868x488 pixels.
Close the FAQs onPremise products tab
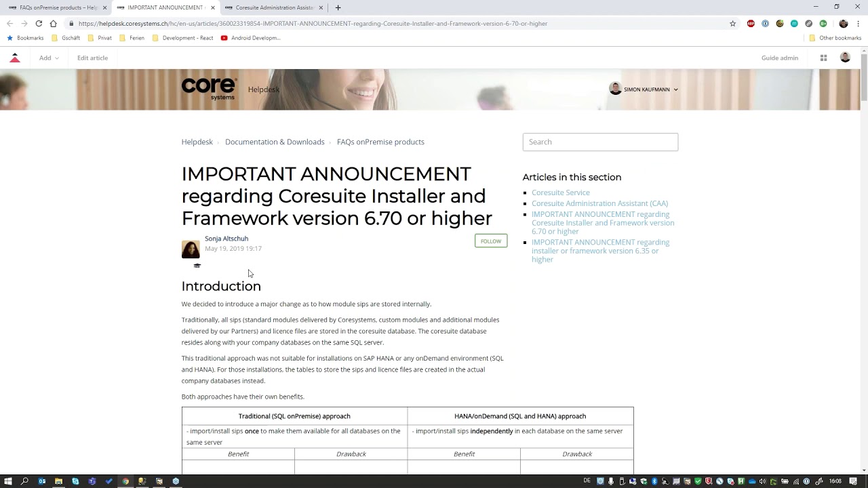pos(104,7)
